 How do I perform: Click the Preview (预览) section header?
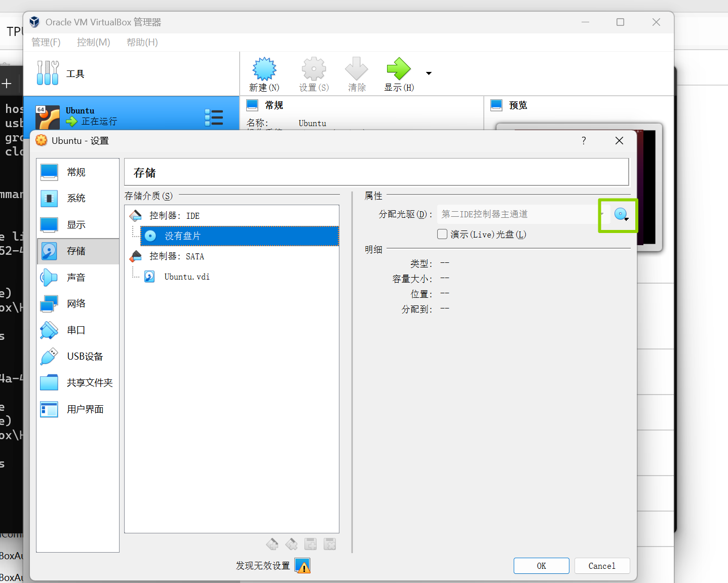click(x=518, y=105)
